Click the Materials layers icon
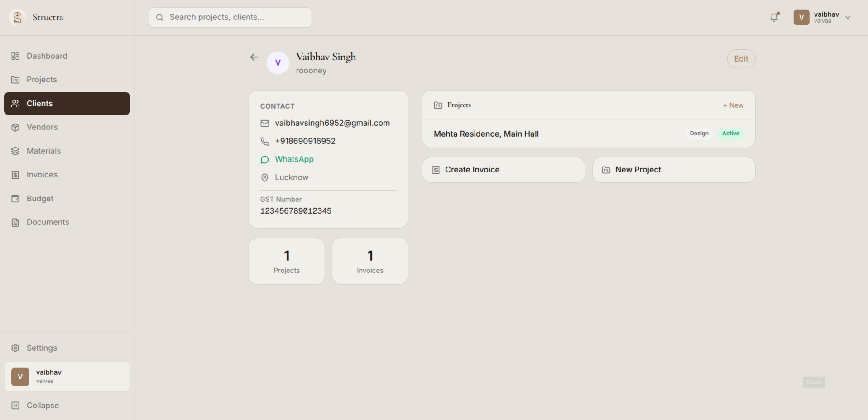 pyautogui.click(x=15, y=151)
